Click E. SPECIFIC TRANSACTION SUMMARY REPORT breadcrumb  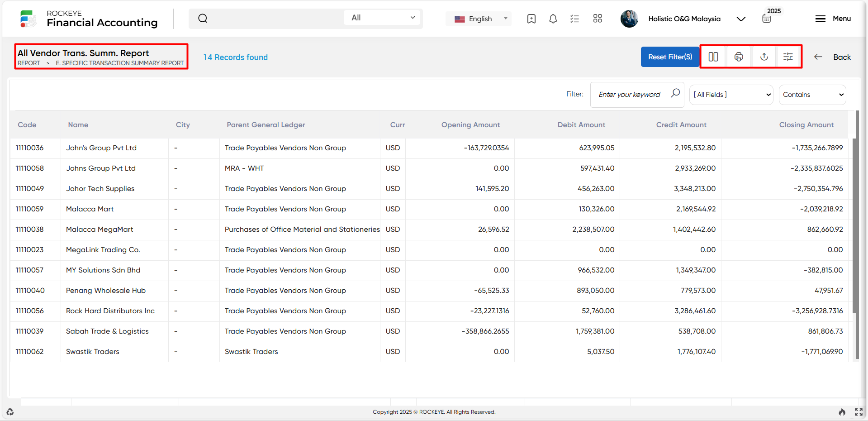coord(120,63)
